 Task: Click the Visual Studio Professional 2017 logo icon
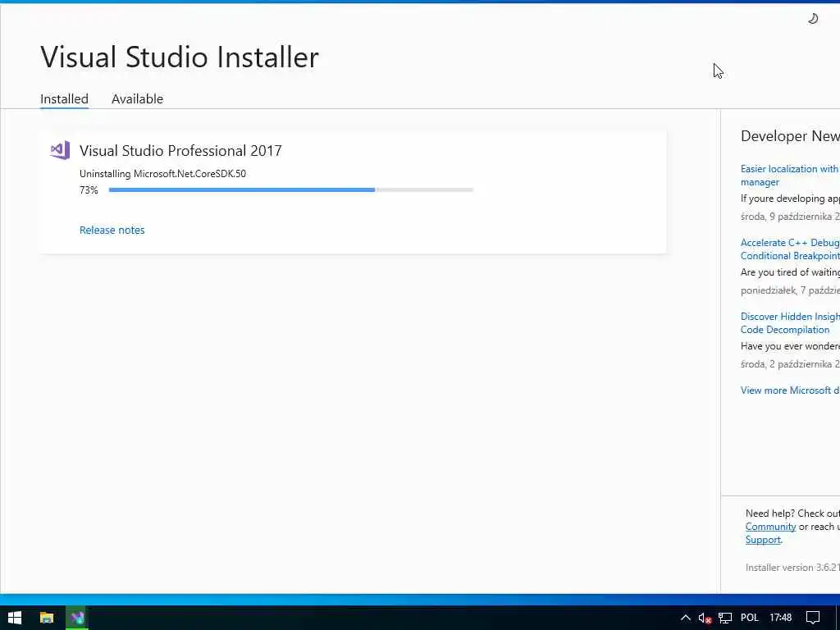(60, 151)
